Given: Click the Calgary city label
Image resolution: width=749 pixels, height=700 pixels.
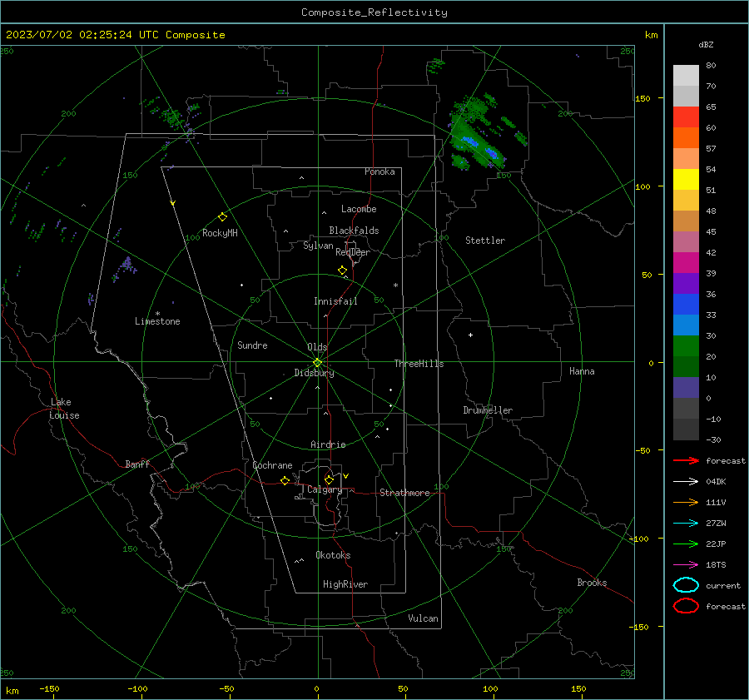Looking at the screenshot, I should pyautogui.click(x=325, y=489).
